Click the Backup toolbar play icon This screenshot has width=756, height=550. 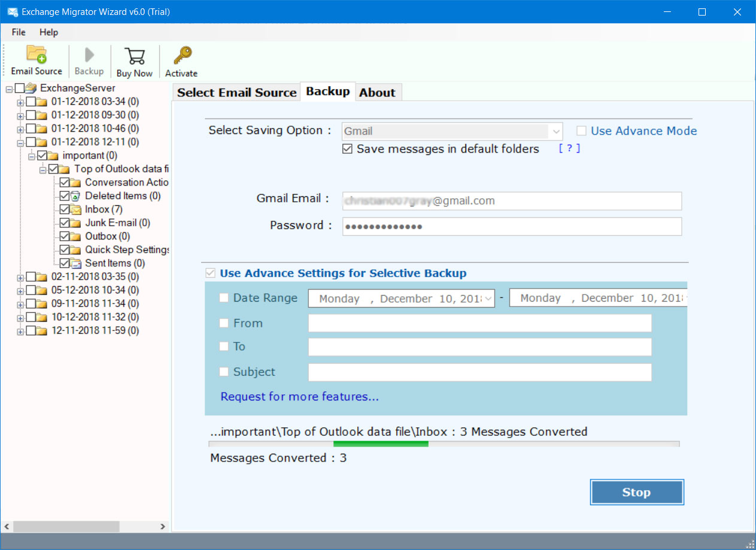[x=89, y=56]
